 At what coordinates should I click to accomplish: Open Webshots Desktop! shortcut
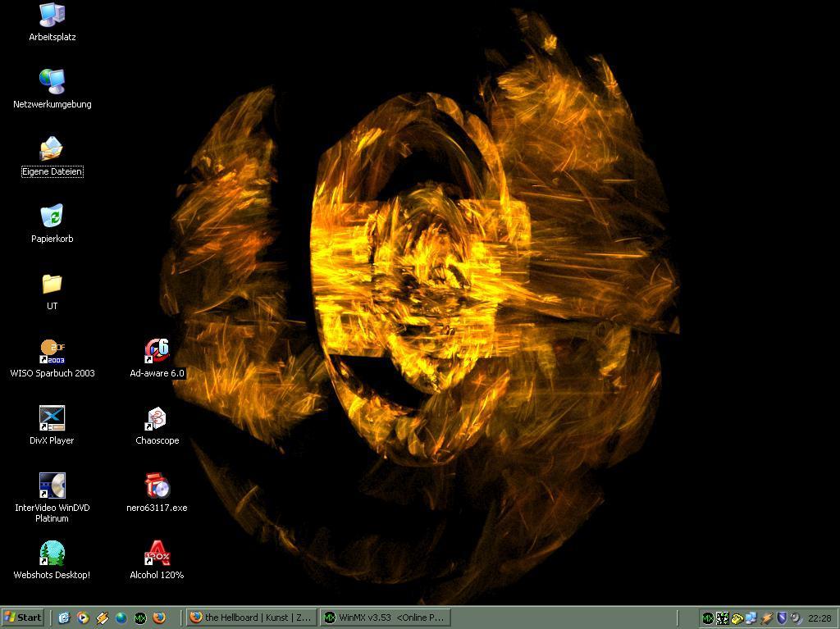[x=52, y=553]
